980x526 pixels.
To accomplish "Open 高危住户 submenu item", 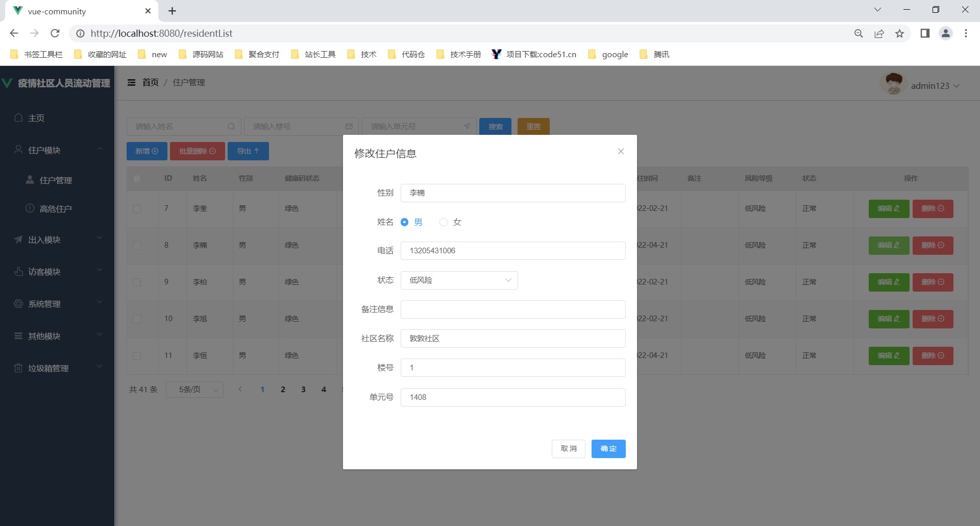I will coord(57,209).
